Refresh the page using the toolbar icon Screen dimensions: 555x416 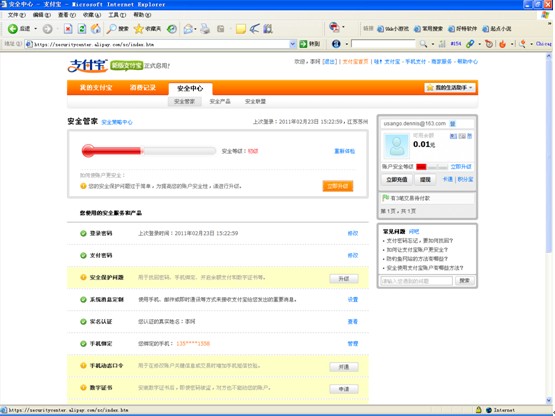pos(82,29)
